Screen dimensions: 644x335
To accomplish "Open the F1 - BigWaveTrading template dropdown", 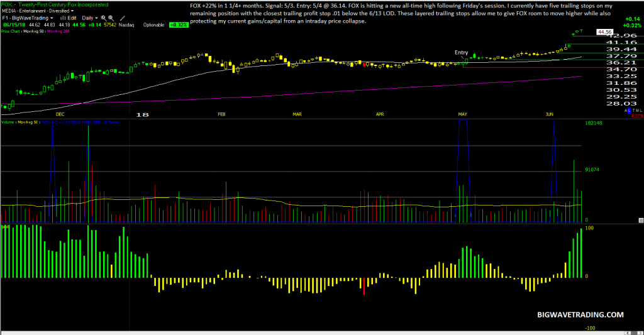I will [x=52, y=18].
